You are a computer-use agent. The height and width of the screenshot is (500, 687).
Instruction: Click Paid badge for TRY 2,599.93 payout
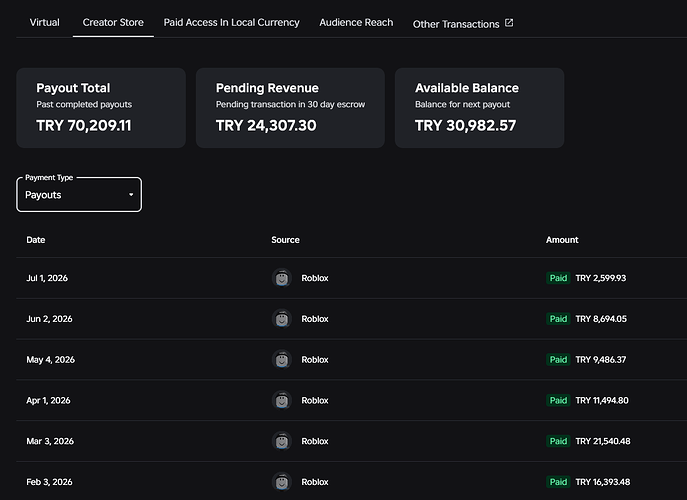point(558,278)
